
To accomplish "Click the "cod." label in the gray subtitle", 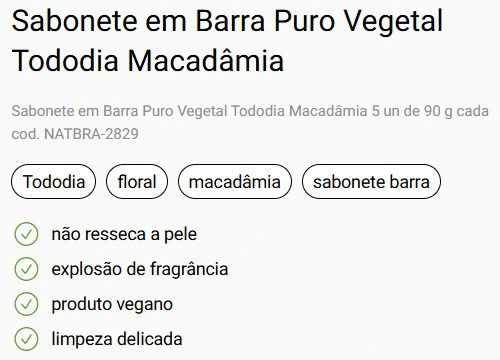I will point(26,134).
